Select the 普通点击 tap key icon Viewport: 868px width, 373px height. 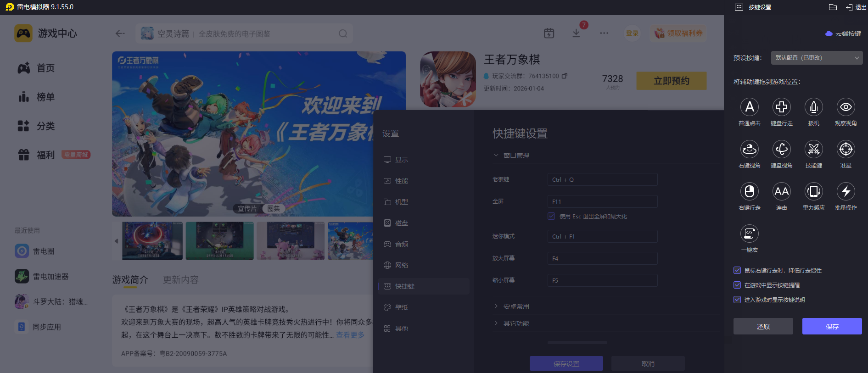tap(750, 107)
